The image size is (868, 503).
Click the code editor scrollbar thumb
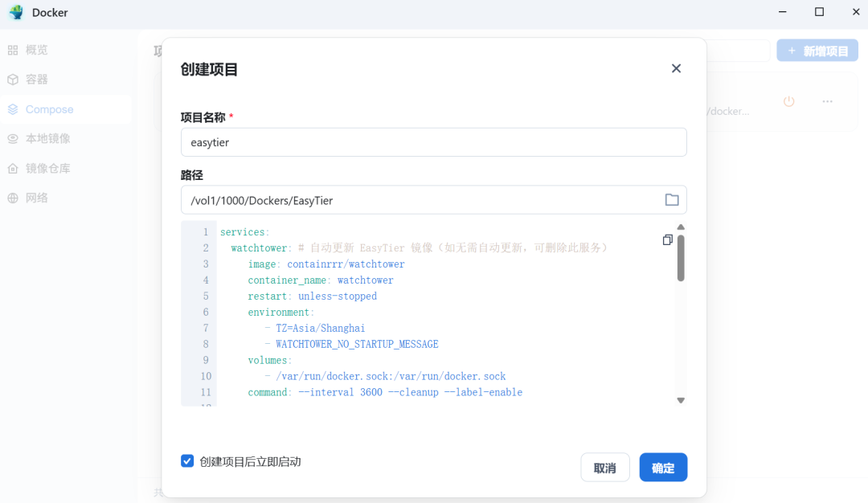[681, 258]
